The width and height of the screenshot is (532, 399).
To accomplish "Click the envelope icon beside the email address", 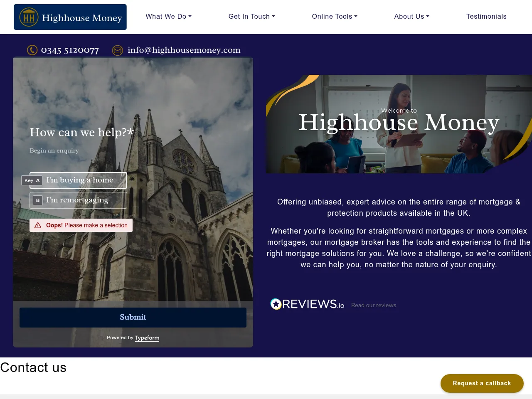I will (x=118, y=50).
